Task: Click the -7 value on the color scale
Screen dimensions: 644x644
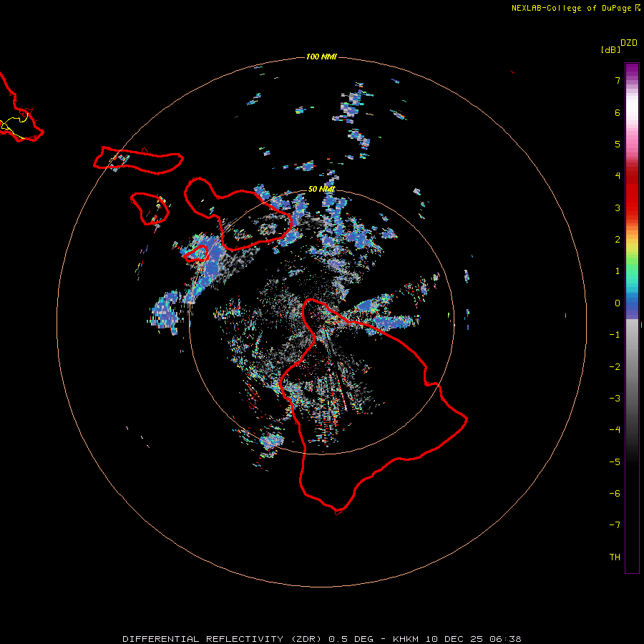Action: (615, 525)
